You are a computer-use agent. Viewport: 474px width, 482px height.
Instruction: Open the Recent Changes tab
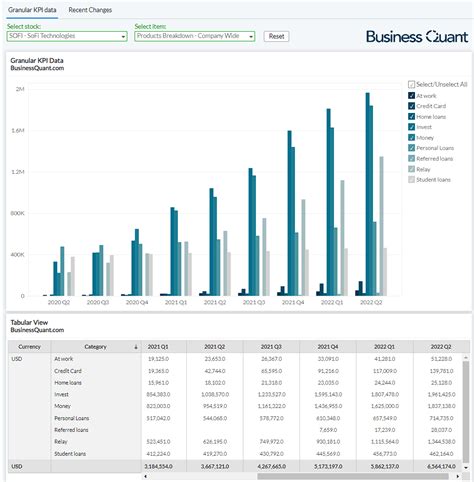point(90,10)
